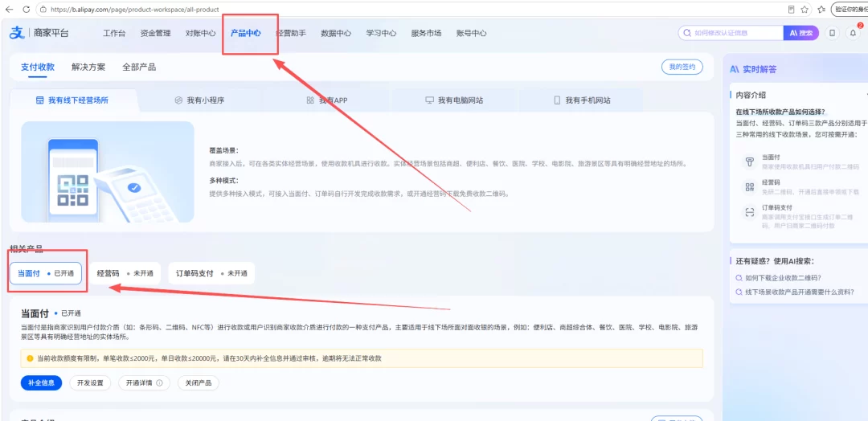Viewport: 868px width, 421px height.
Task: Click the 当面付 scanner icon in 内容介绍 panel
Action: click(x=750, y=161)
